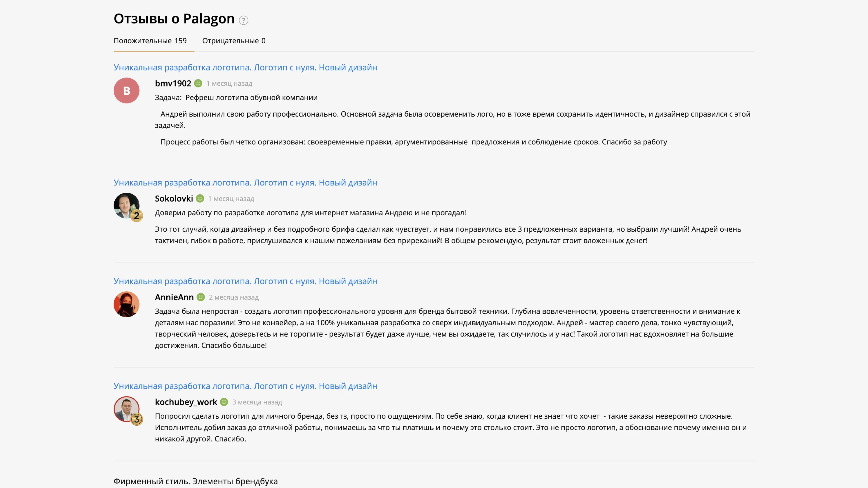The width and height of the screenshot is (868, 488).
Task: Open the logo service link above Sokolovki's review
Action: (x=245, y=183)
